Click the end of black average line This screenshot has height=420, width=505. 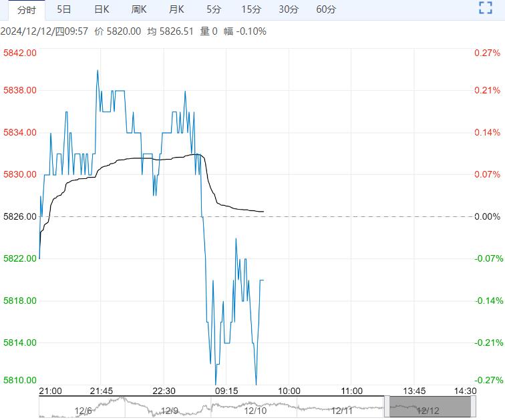tap(263, 212)
